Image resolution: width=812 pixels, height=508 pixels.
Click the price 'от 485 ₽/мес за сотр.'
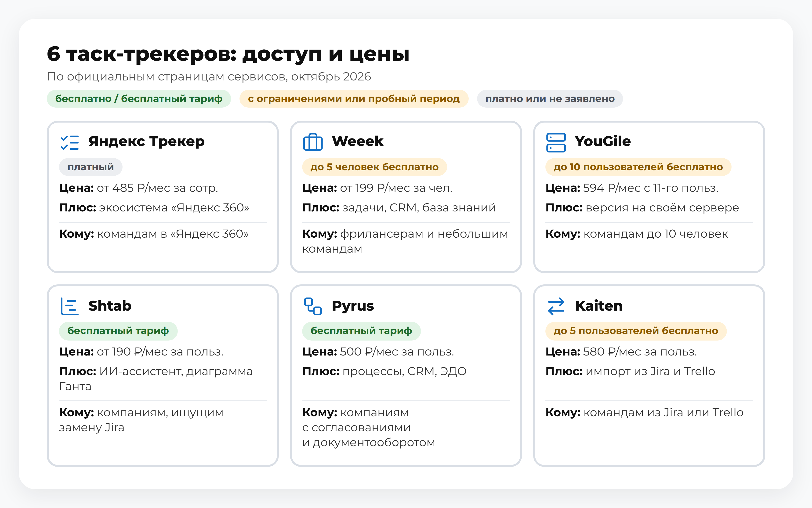tap(158, 188)
